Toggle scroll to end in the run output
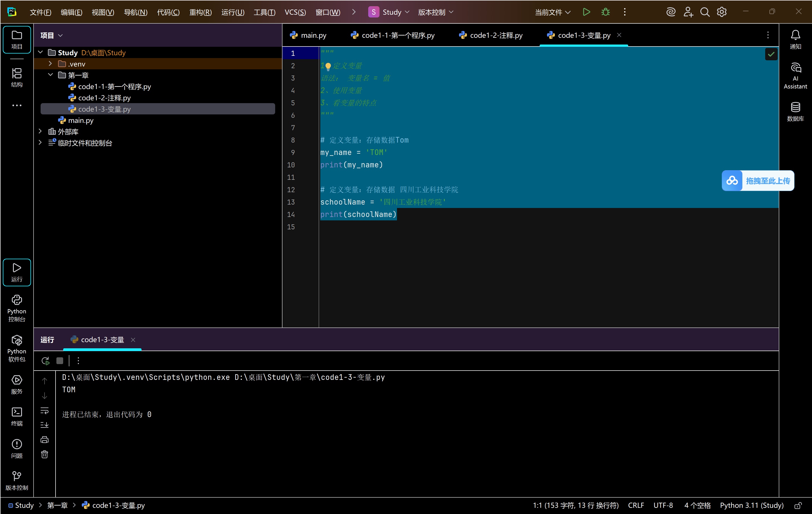This screenshot has width=812, height=514. tap(45, 425)
